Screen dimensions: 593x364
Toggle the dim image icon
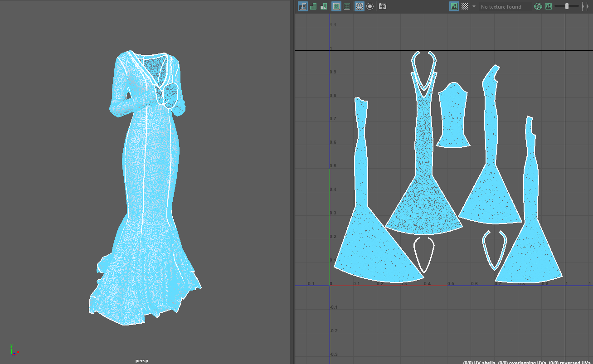pyautogui.click(x=549, y=6)
